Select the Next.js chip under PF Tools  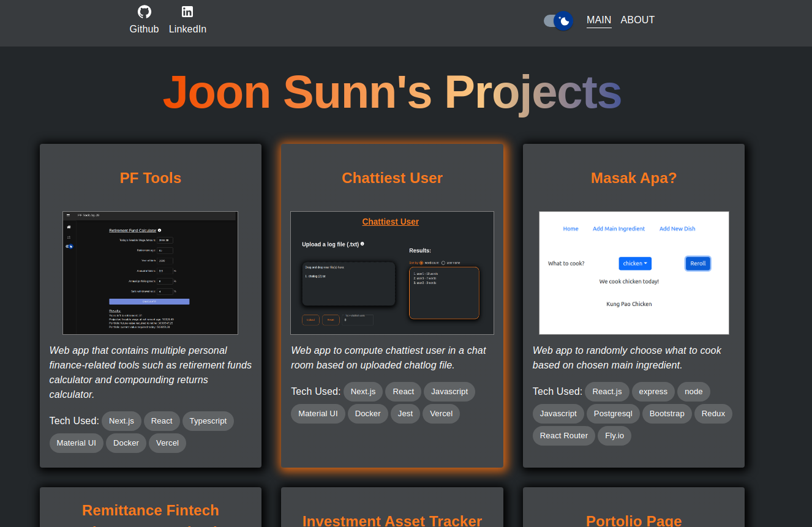pyautogui.click(x=121, y=420)
